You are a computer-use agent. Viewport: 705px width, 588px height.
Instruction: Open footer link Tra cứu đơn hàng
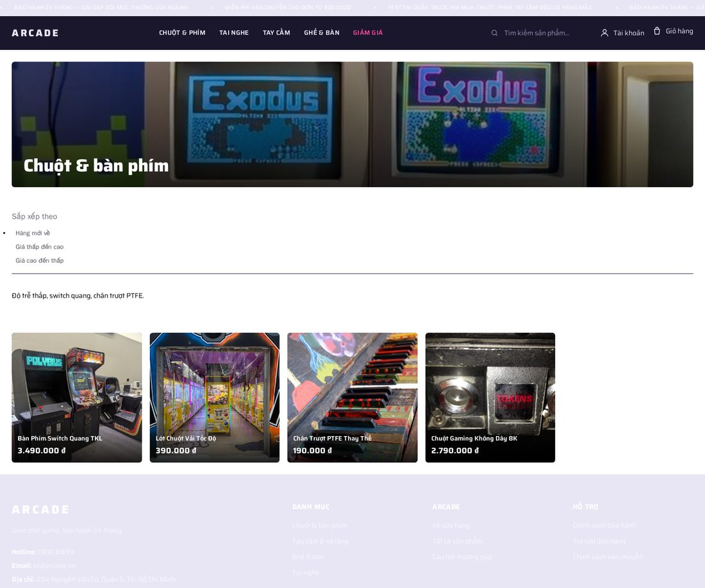coord(599,541)
